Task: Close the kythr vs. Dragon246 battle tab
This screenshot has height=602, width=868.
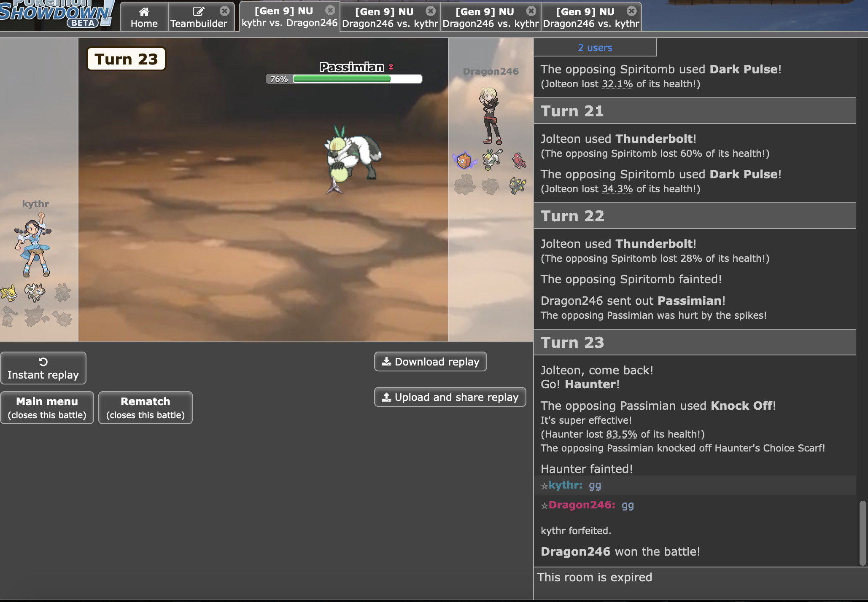Action: pyautogui.click(x=330, y=10)
